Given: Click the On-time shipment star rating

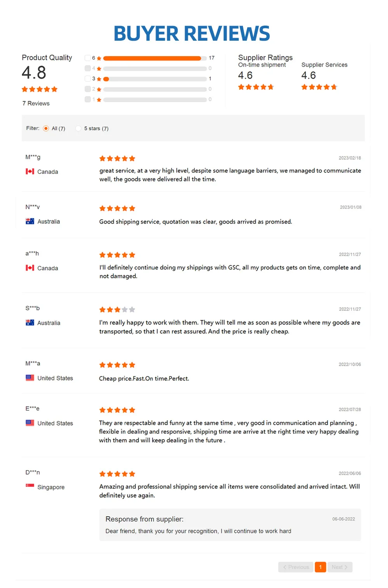Looking at the screenshot, I should [x=256, y=87].
